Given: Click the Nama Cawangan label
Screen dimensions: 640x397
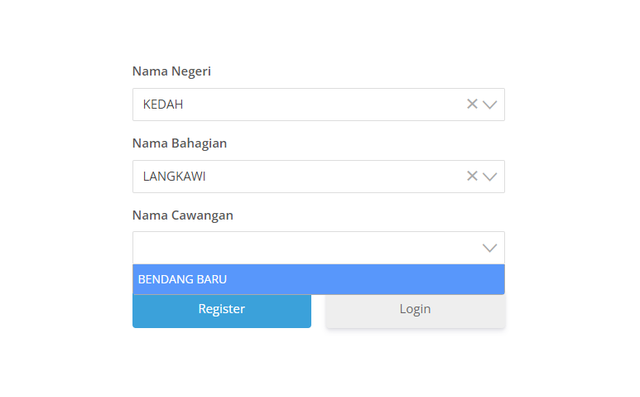Looking at the screenshot, I should pos(183,215).
